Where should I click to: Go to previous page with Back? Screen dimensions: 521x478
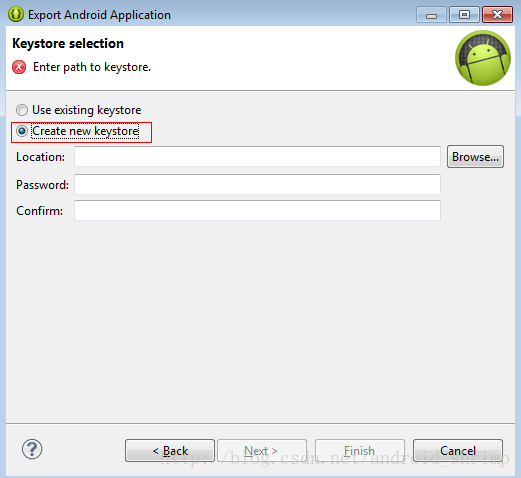click(170, 450)
